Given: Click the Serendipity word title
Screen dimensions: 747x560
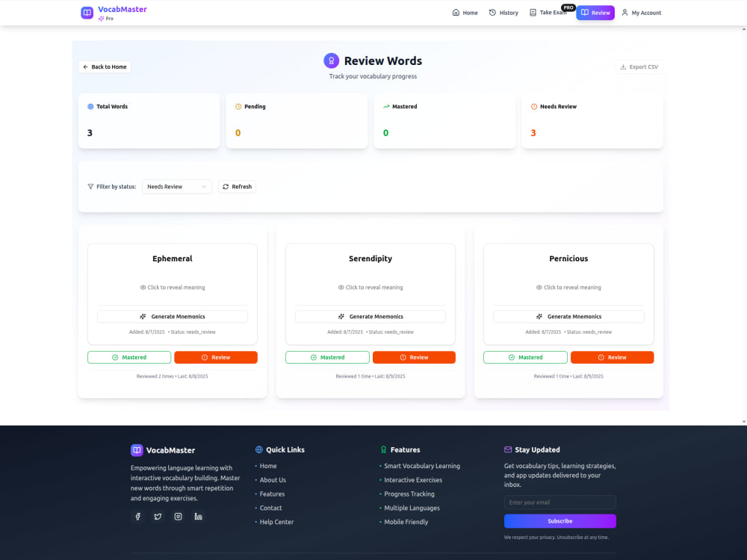Looking at the screenshot, I should click(x=371, y=258).
